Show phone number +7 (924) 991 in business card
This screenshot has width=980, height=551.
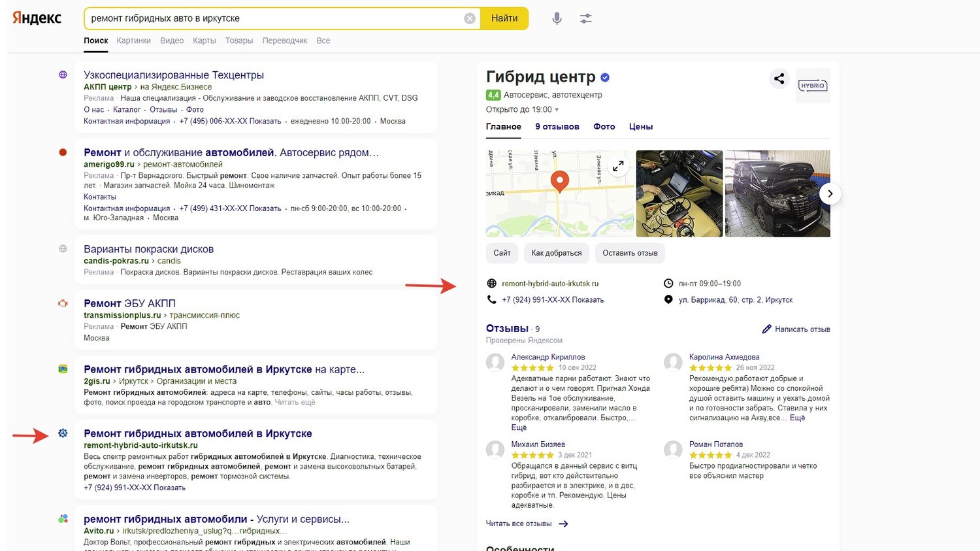click(x=553, y=300)
